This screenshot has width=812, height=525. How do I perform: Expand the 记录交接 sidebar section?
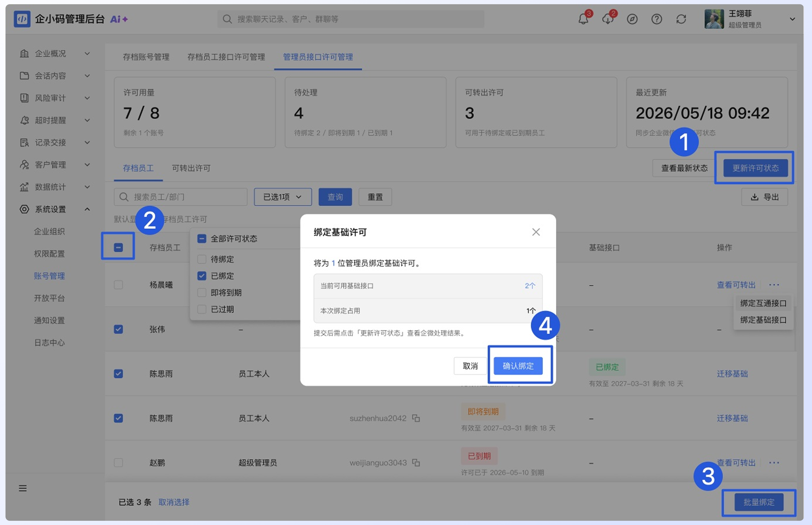click(x=87, y=142)
